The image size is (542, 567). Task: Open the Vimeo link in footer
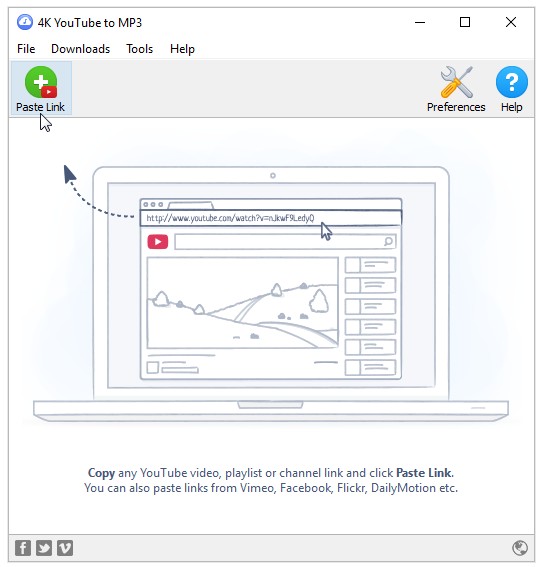(x=65, y=548)
